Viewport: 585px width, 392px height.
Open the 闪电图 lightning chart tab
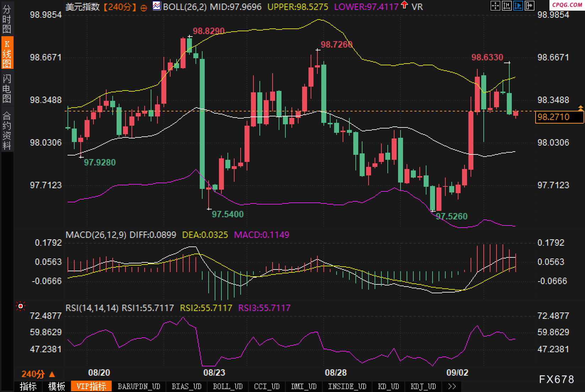pyautogui.click(x=7, y=88)
